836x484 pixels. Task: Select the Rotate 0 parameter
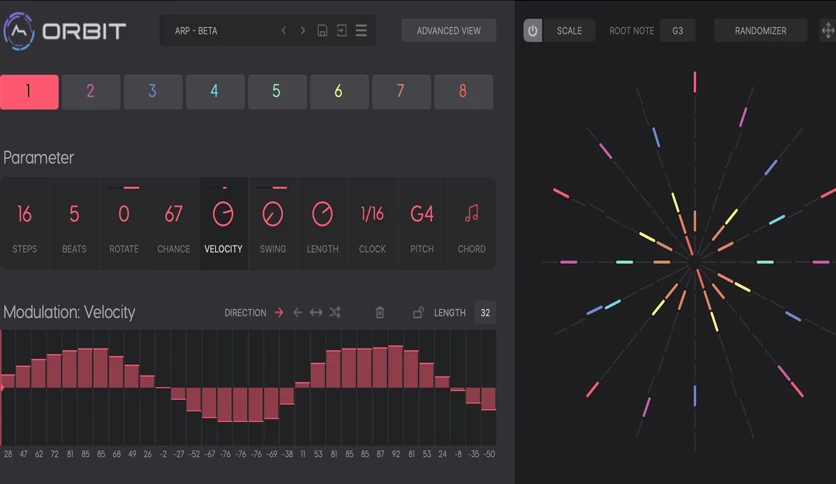124,223
